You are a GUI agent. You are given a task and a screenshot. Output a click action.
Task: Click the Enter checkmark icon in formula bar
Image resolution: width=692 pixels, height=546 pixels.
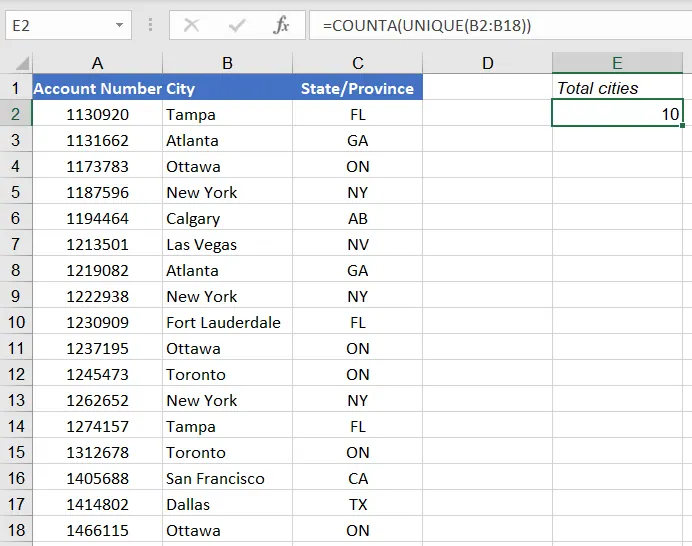237,25
